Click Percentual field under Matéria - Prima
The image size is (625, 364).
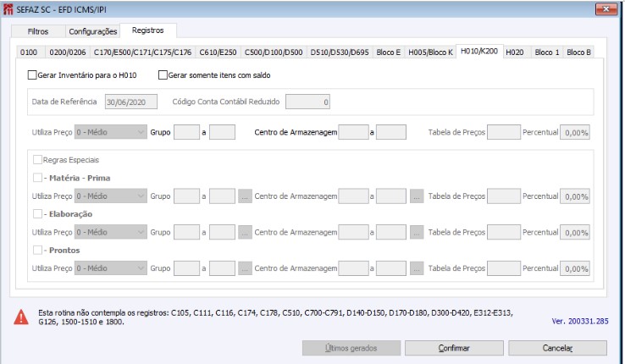point(574,196)
